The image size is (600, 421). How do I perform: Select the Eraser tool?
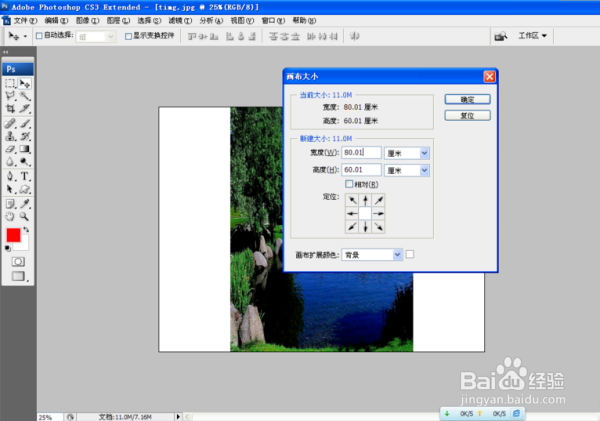coord(10,149)
